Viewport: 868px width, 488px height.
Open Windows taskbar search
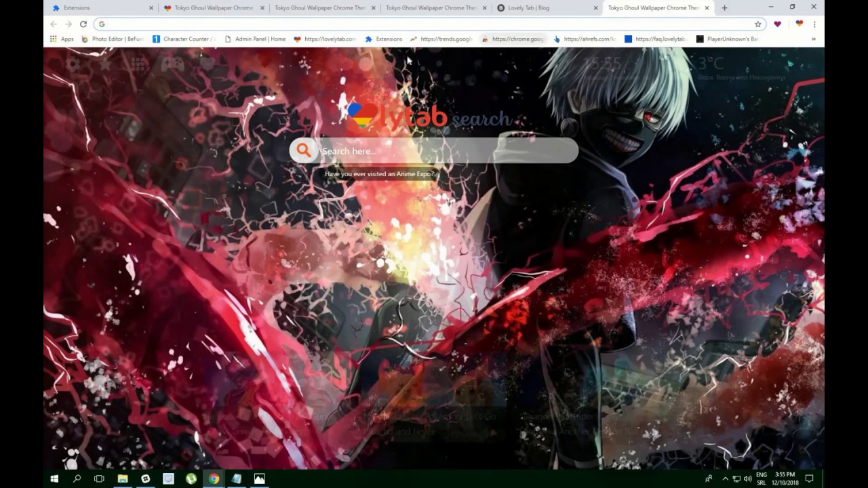pyautogui.click(x=77, y=479)
